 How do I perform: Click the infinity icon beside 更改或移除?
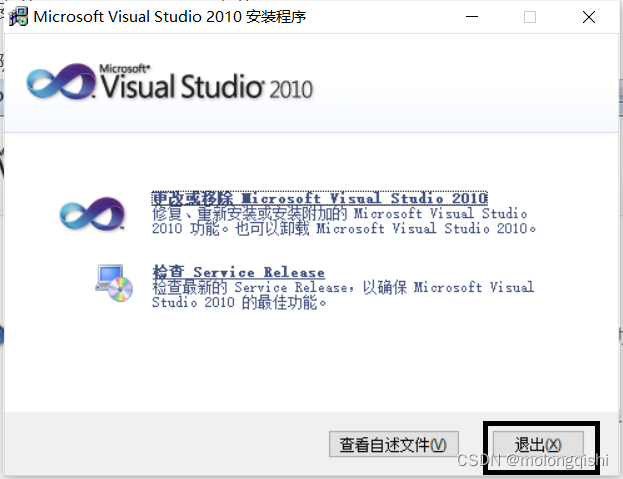92,214
